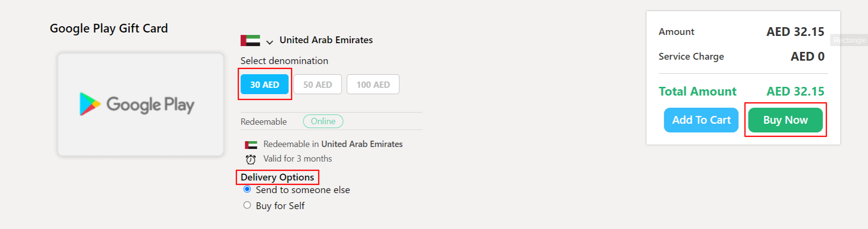Click the alarm clock validity icon

coord(250,159)
